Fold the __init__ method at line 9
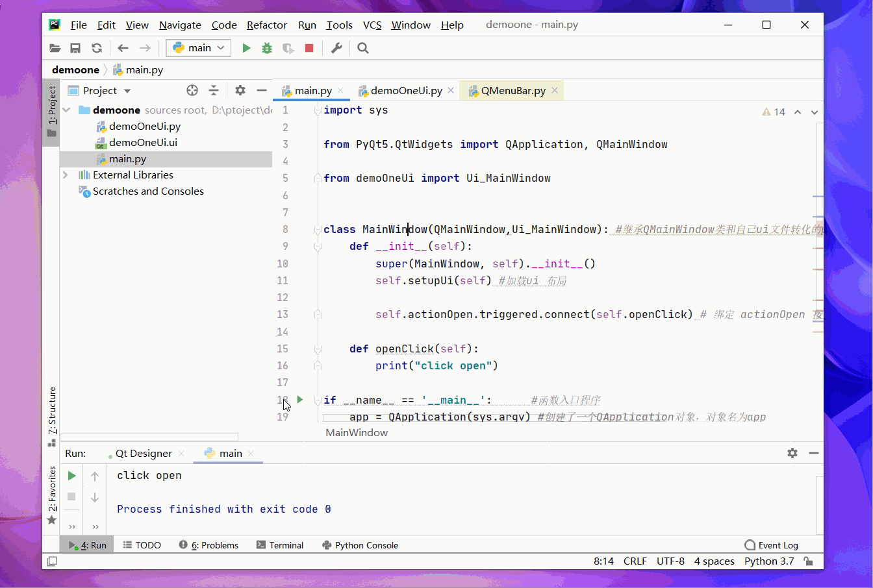The height and width of the screenshot is (588, 873). pyautogui.click(x=318, y=247)
